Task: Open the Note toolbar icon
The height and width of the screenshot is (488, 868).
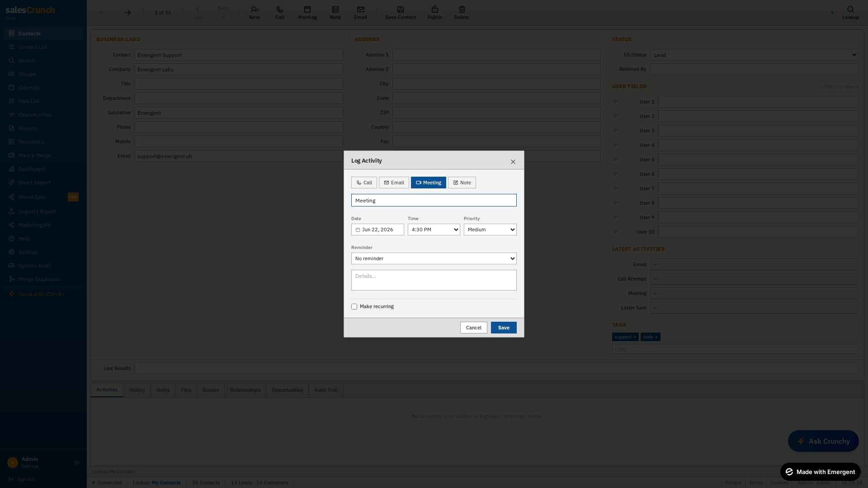Action: (335, 13)
